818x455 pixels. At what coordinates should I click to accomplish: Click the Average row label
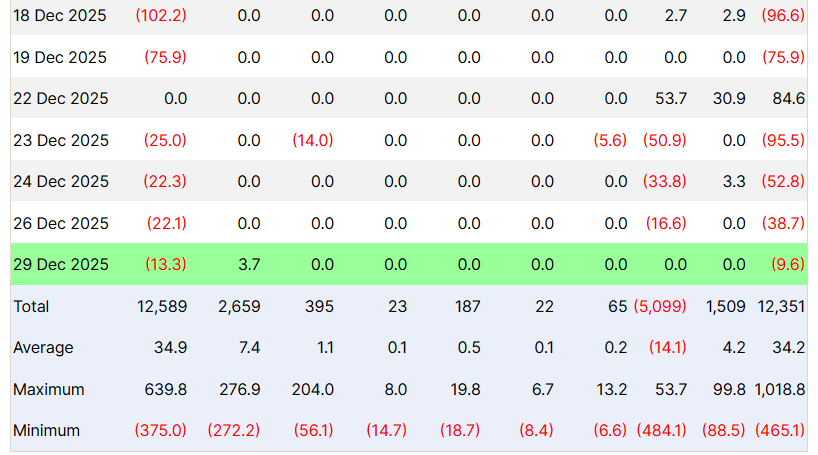(x=43, y=348)
